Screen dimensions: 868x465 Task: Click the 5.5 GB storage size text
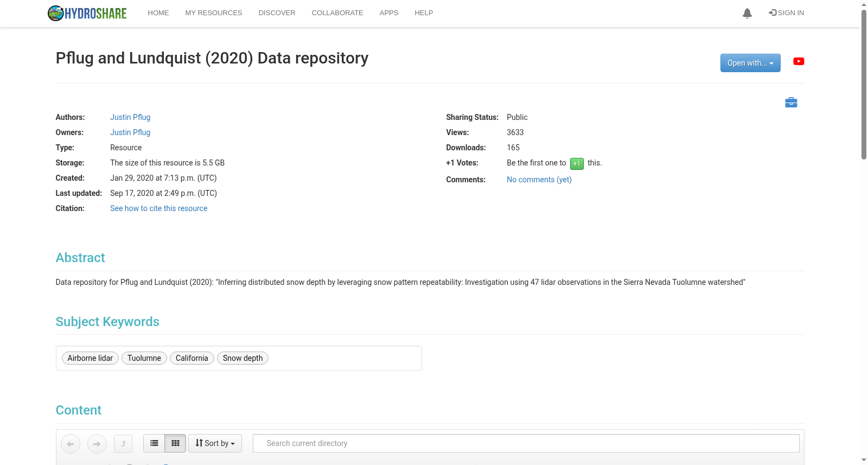(214, 163)
